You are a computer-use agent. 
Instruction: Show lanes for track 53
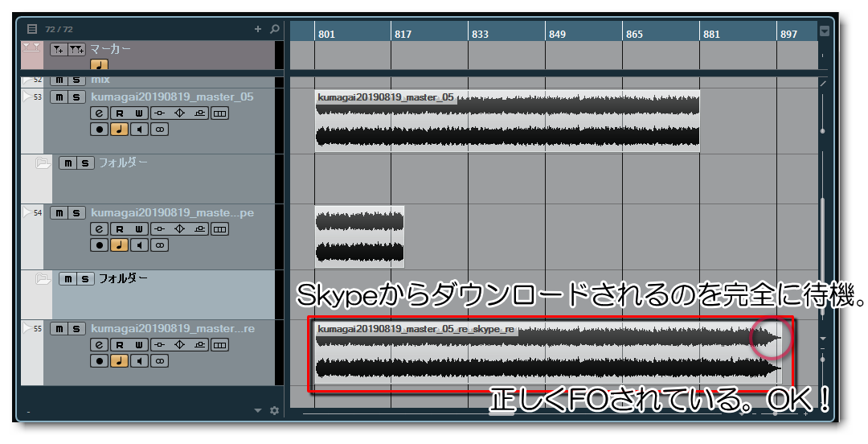click(x=219, y=113)
